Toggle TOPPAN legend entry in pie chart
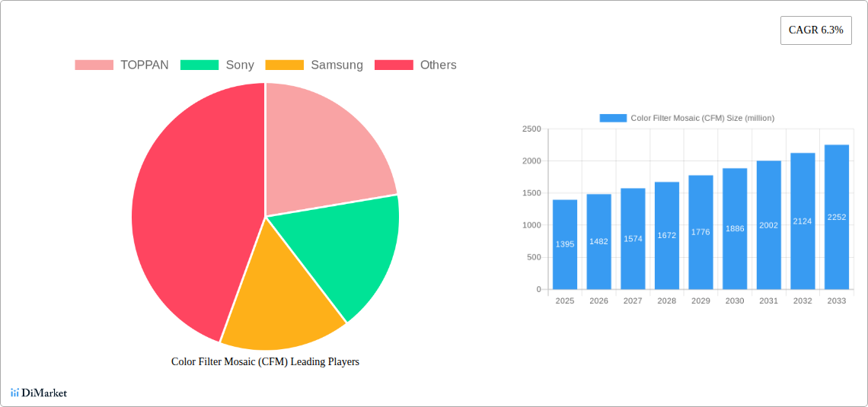Viewport: 868px width, 407px height. point(122,65)
